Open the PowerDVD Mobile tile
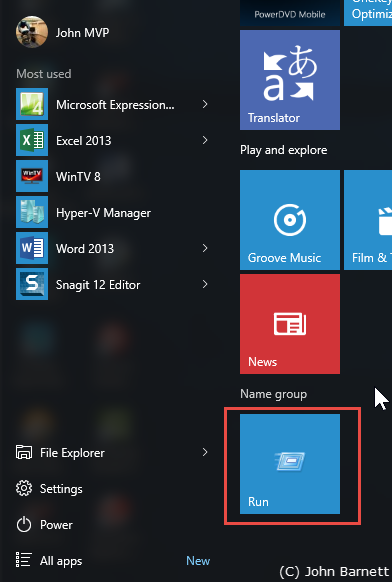Screen dimensions: 392x582 coord(290,13)
